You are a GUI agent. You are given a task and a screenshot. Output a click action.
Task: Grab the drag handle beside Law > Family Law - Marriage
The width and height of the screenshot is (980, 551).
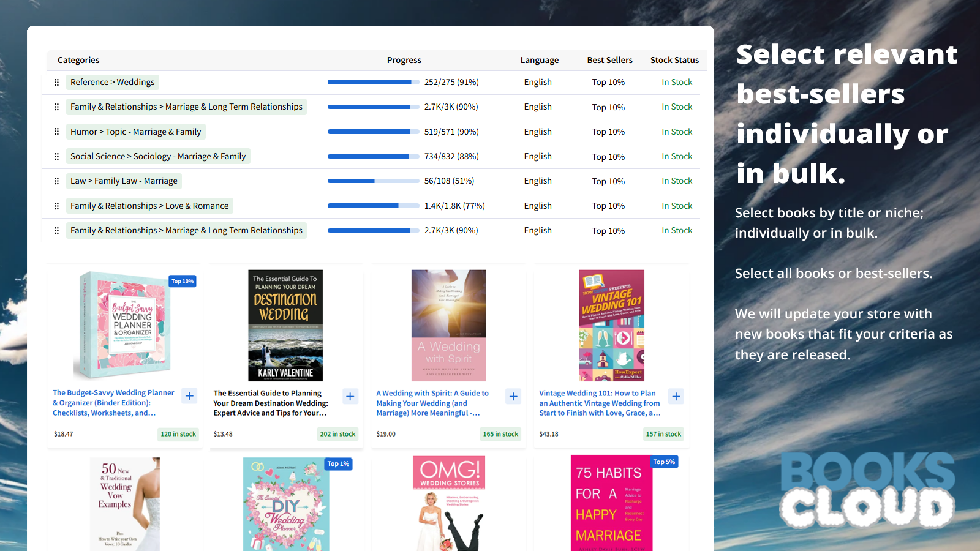point(56,181)
